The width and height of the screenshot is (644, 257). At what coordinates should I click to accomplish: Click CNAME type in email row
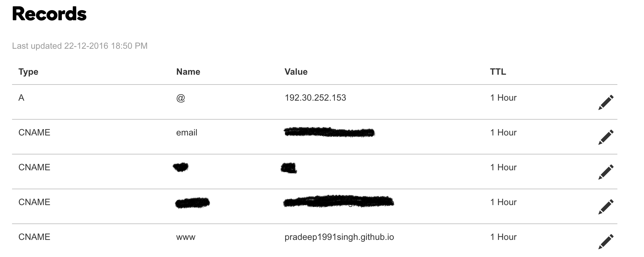coord(34,133)
